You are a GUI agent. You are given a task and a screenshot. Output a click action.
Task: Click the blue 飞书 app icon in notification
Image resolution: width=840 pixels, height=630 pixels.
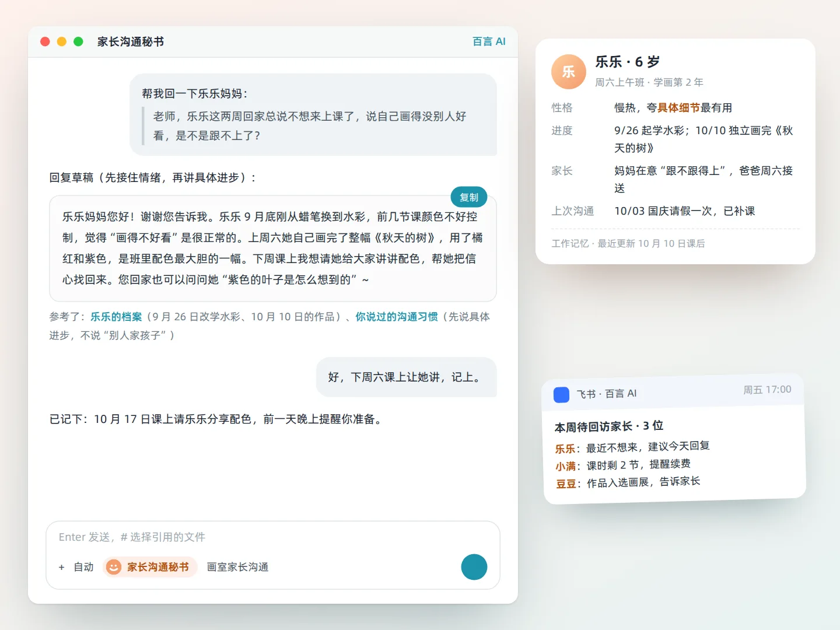pyautogui.click(x=561, y=395)
